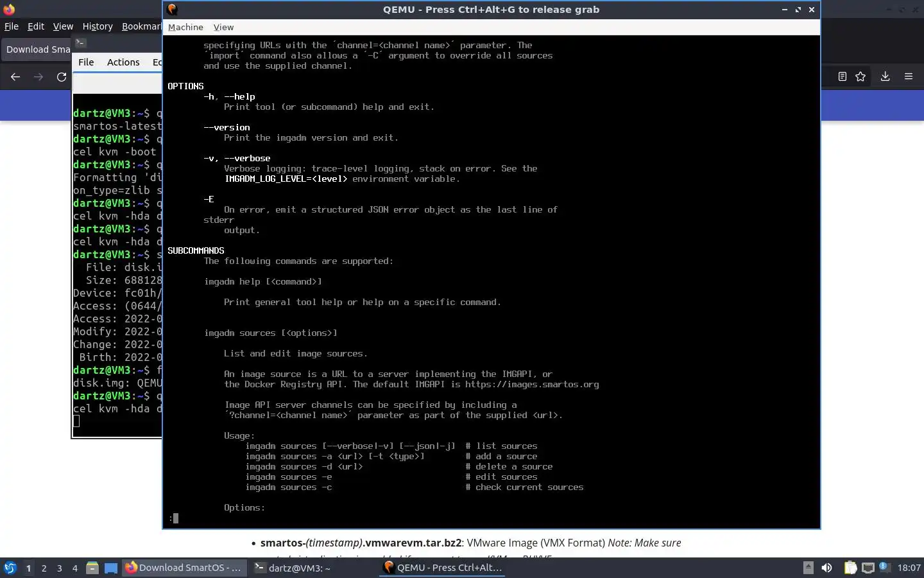Bookmark this page with the star icon
Image resolution: width=924 pixels, height=578 pixels.
860,76
